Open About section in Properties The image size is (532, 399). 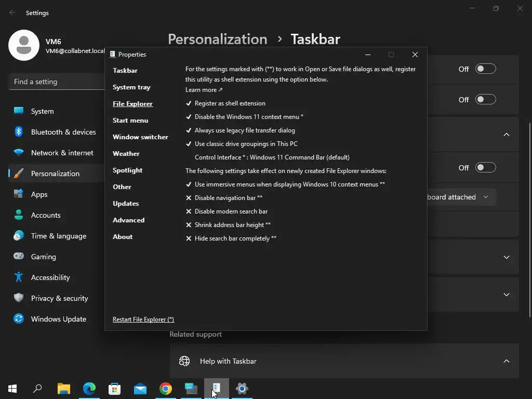pyautogui.click(x=123, y=237)
